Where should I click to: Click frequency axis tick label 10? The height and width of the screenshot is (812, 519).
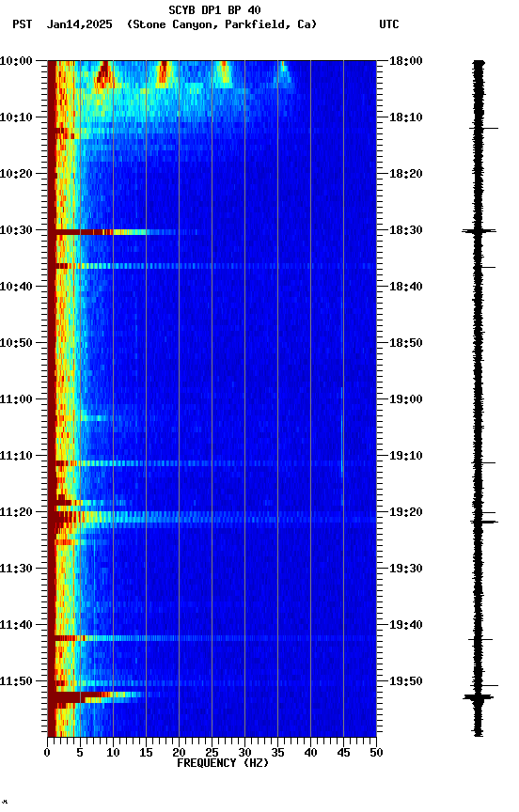(113, 753)
